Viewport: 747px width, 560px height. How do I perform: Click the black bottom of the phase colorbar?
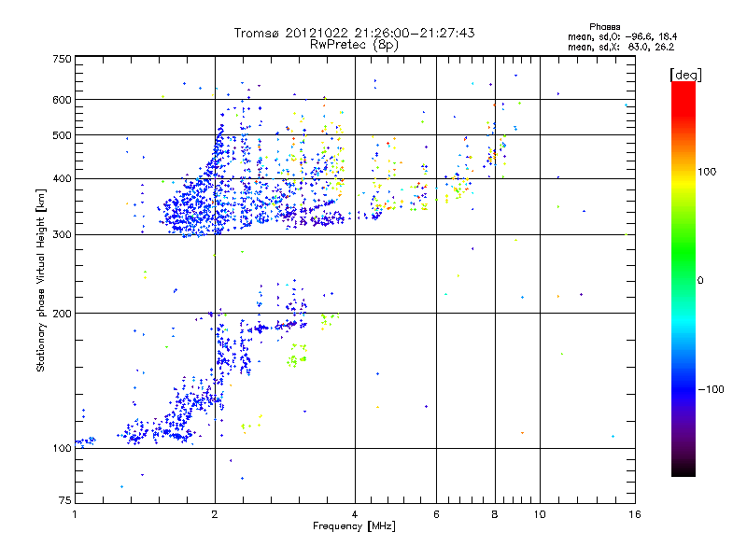coord(684,469)
